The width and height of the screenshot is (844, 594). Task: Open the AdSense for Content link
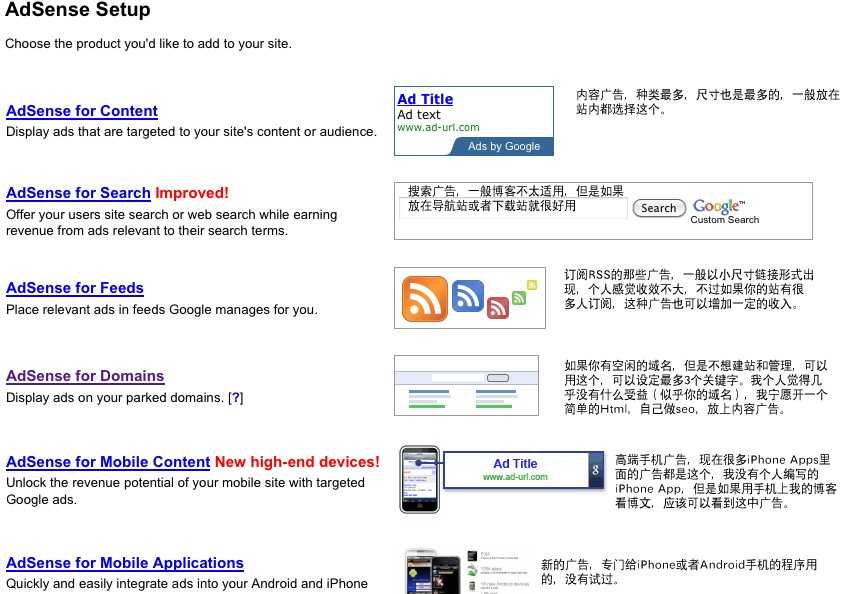81,111
